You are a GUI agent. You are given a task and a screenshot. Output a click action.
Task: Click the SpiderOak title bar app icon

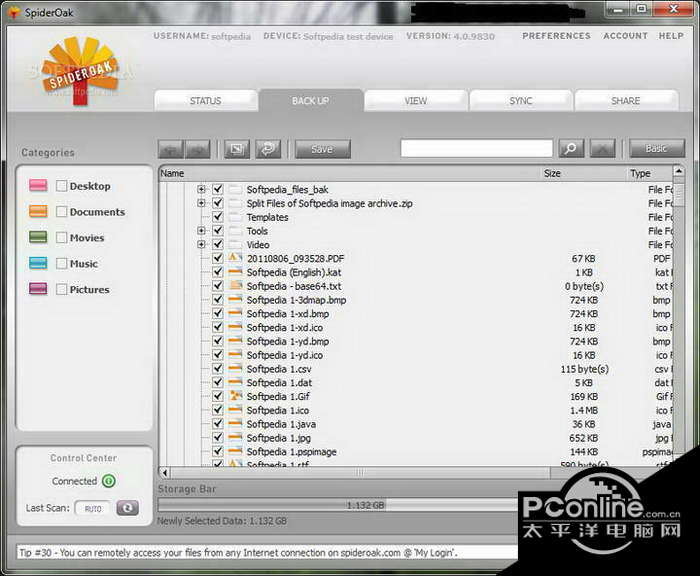[14, 13]
